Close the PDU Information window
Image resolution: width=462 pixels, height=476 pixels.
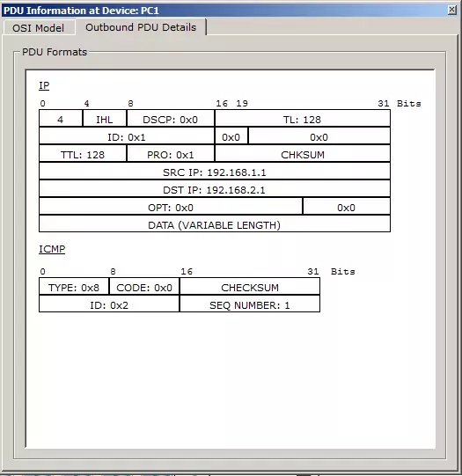tap(451, 10)
